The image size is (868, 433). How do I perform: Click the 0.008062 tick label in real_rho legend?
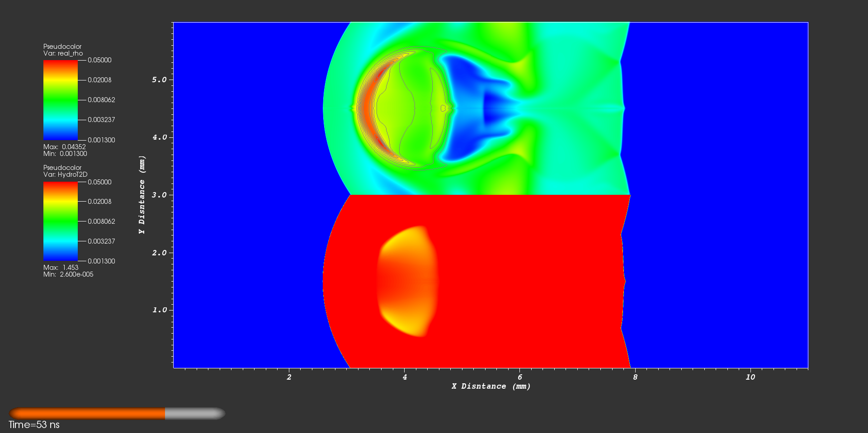point(101,100)
